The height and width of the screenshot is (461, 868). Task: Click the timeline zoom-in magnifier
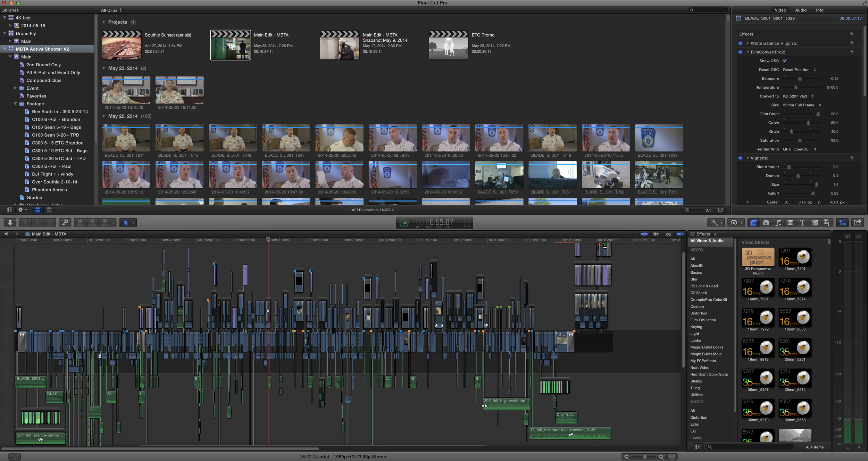[x=661, y=457]
